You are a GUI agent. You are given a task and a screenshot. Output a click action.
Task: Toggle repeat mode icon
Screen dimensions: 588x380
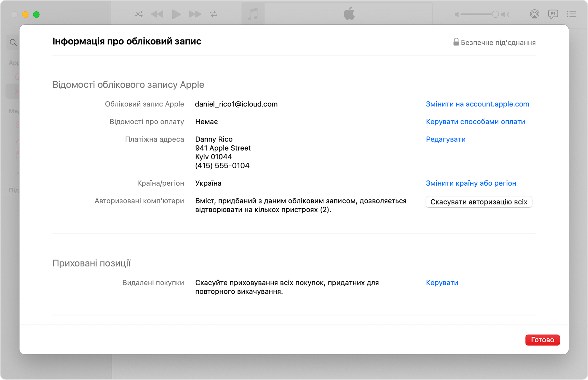coord(213,14)
